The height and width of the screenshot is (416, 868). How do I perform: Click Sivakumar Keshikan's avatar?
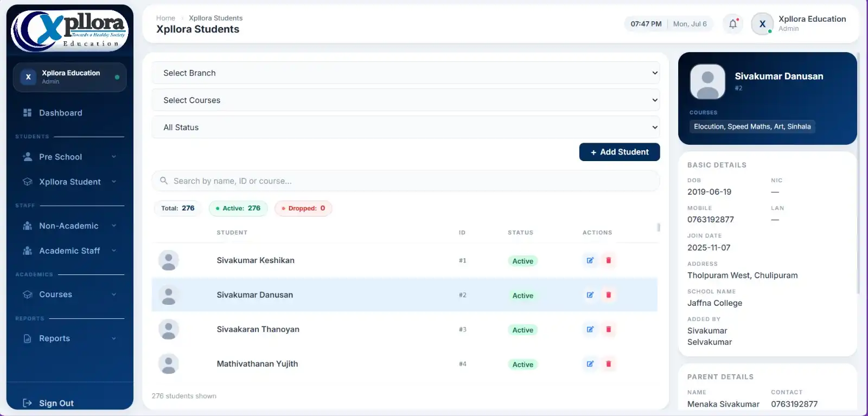[x=169, y=260]
